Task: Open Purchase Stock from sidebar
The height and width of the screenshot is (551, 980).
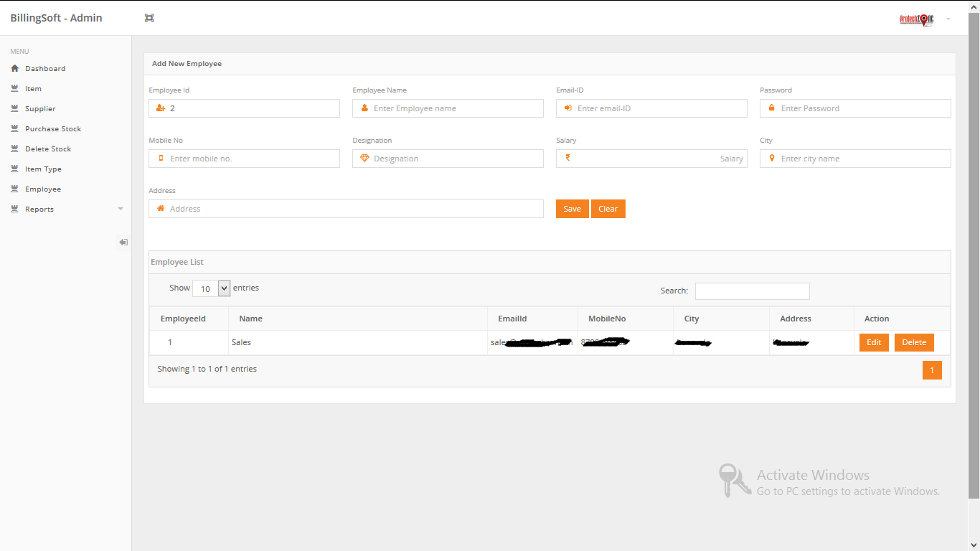Action: [x=53, y=129]
